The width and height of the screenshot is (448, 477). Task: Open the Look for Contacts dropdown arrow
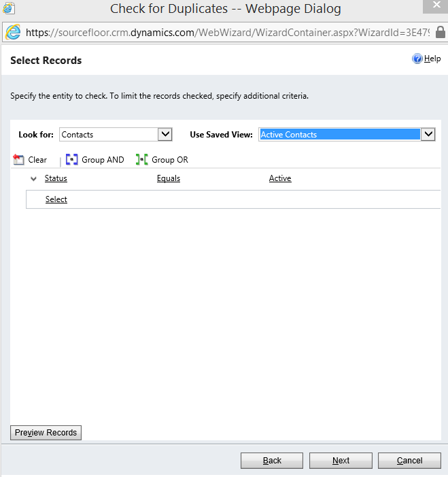point(165,134)
